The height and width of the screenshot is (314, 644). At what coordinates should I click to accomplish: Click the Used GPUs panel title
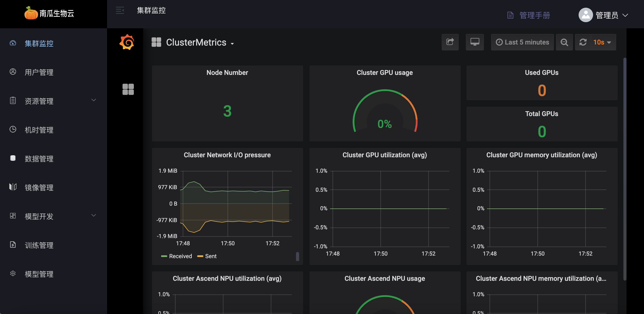tap(542, 73)
